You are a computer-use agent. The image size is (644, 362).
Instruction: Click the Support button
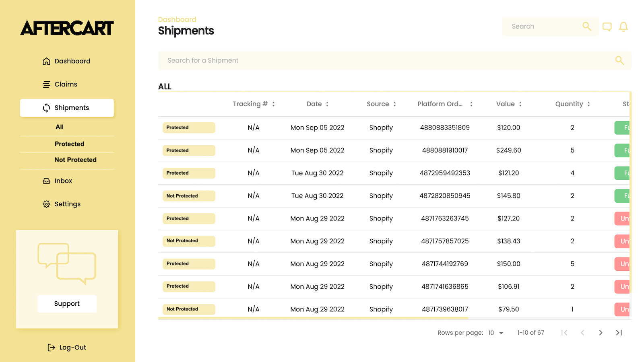[x=67, y=304]
